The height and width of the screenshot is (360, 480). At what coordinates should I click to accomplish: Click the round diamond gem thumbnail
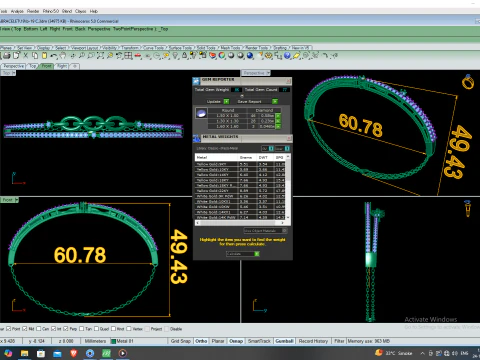coord(201,113)
